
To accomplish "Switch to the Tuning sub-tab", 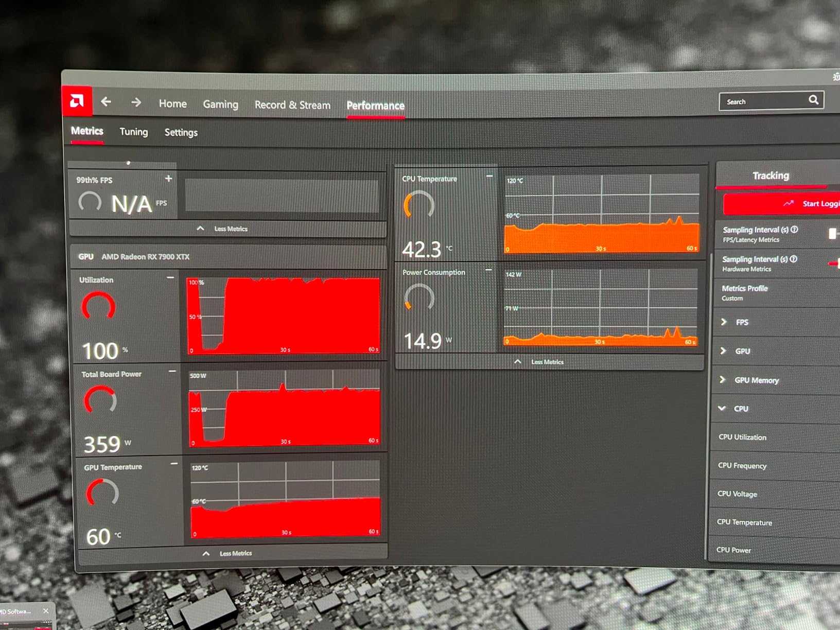I will tap(134, 132).
